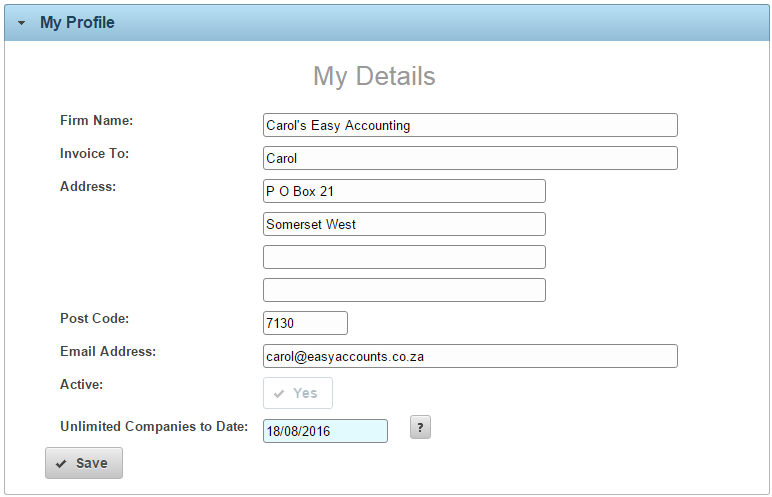Click the Unlimited Companies to Date label
Image resolution: width=772 pixels, height=497 pixels.
pyautogui.click(x=154, y=427)
